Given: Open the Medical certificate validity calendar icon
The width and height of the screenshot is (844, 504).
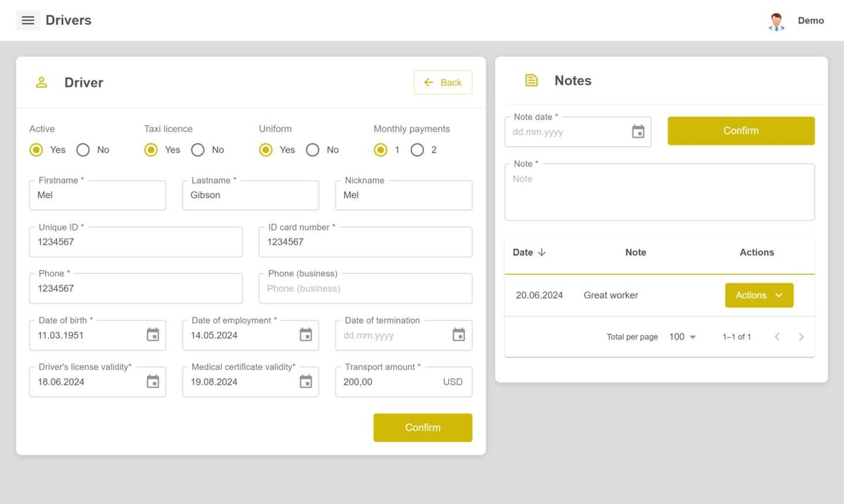Looking at the screenshot, I should point(306,382).
